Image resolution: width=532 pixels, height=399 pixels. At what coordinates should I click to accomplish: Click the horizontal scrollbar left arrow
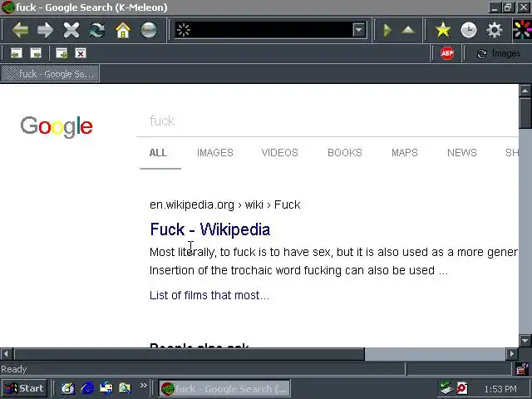tap(6, 354)
